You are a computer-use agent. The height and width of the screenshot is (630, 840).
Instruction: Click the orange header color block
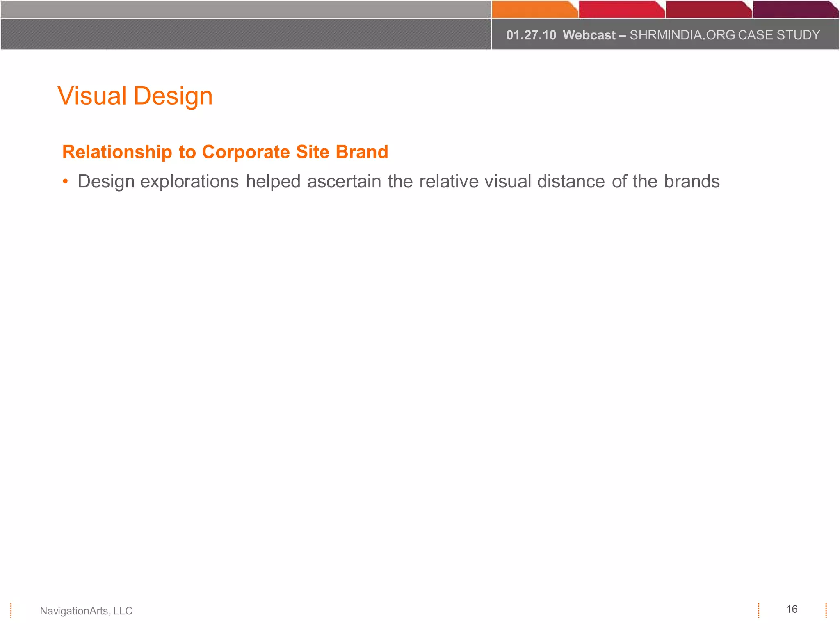point(535,9)
